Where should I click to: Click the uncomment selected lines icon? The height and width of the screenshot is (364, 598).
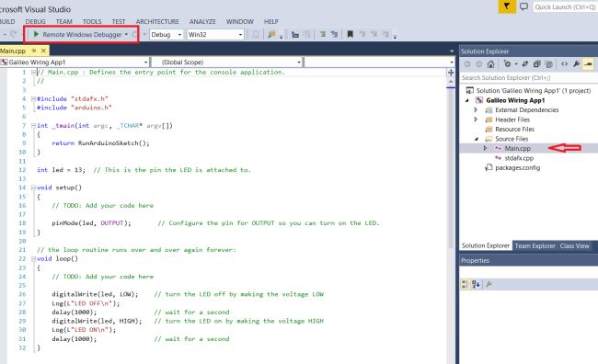pos(335,35)
